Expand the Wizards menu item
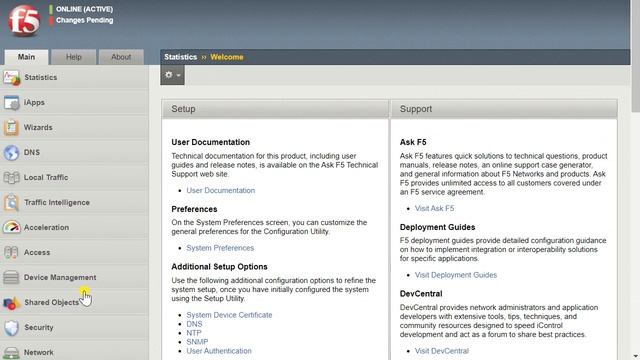The image size is (640, 360). [x=74, y=127]
